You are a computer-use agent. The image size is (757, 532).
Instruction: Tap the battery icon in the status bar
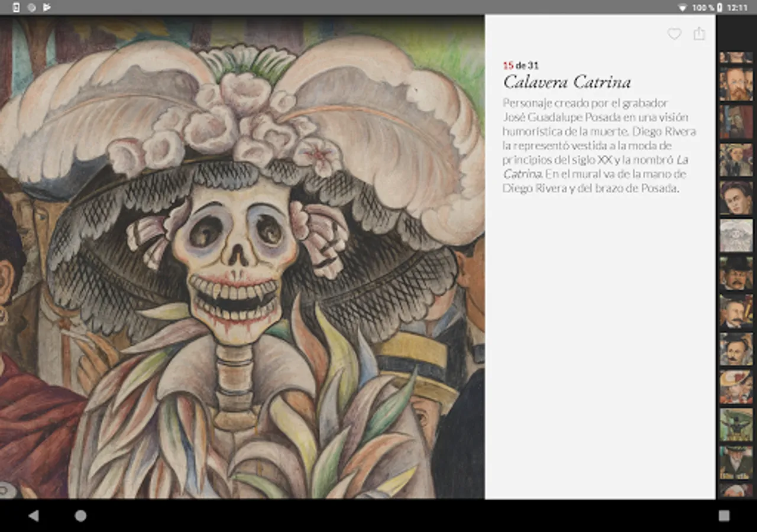[720, 8]
